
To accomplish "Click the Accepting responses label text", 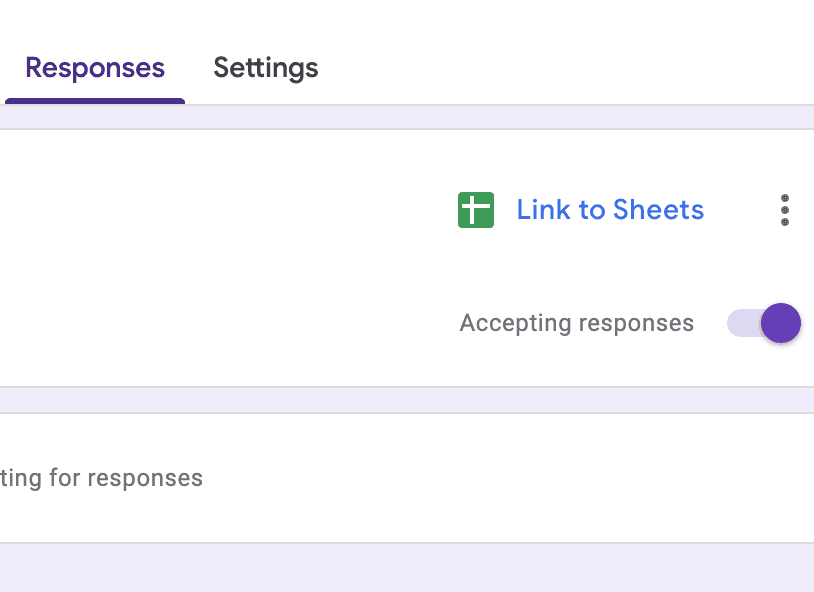I will pos(576,323).
